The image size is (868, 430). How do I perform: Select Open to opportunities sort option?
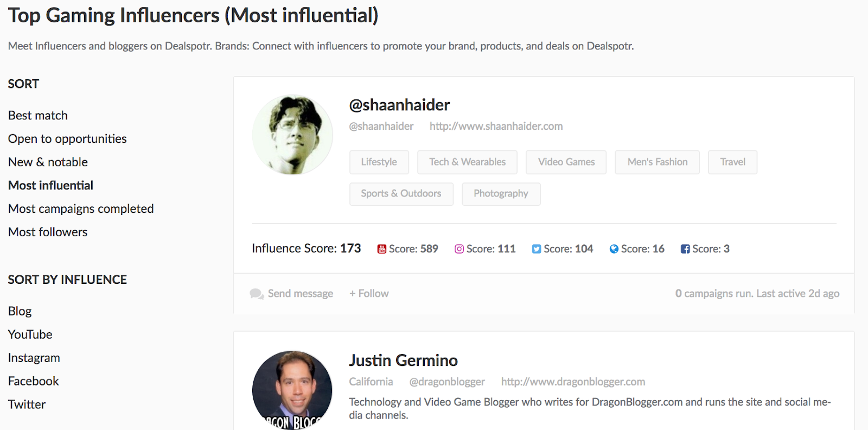[67, 139]
